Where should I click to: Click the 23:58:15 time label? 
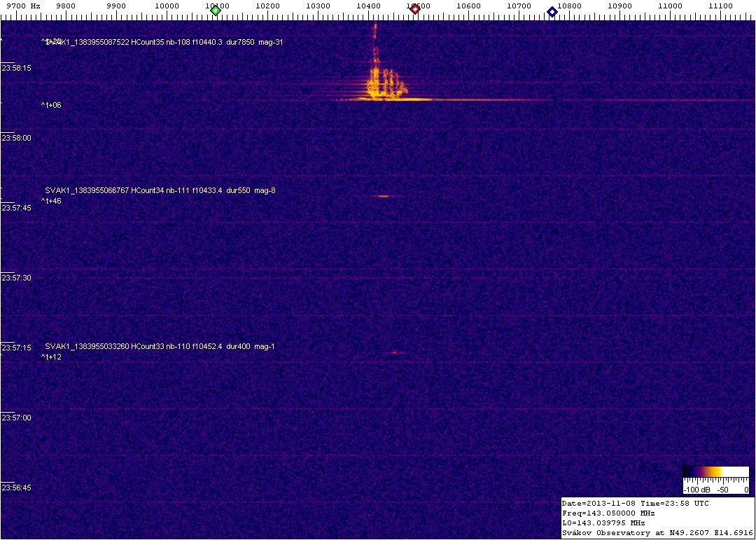(16, 68)
